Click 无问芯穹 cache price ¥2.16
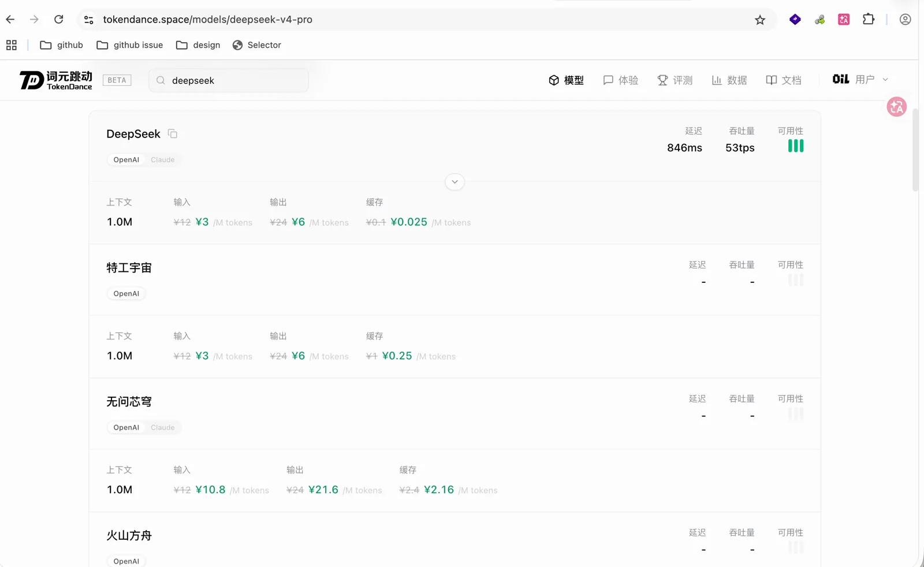Screen dimensions: 924x567 439,490
